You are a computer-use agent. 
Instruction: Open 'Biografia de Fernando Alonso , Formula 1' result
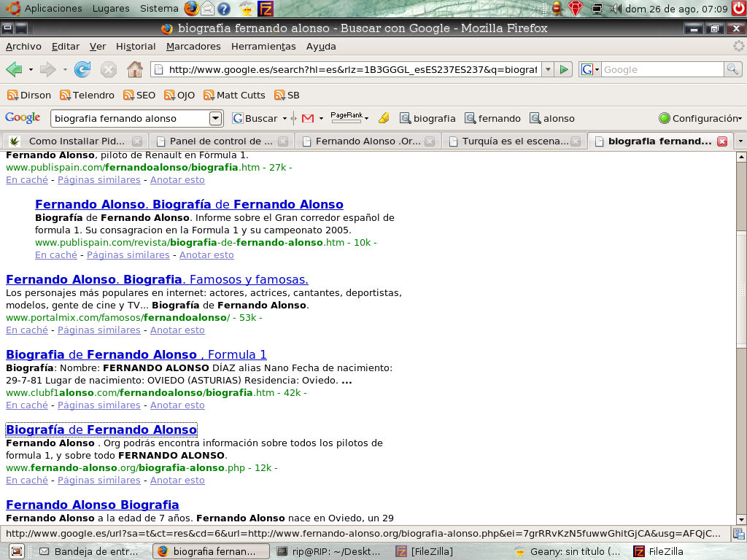point(136,355)
